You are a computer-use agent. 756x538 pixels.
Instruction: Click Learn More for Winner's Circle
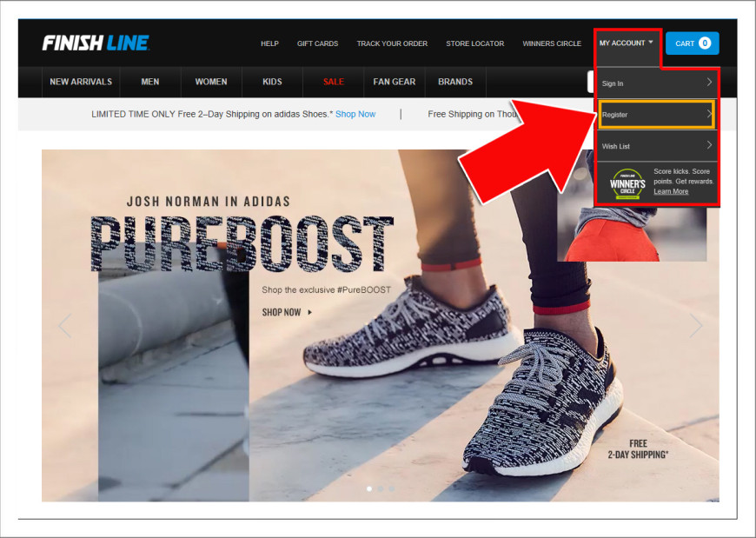(671, 191)
